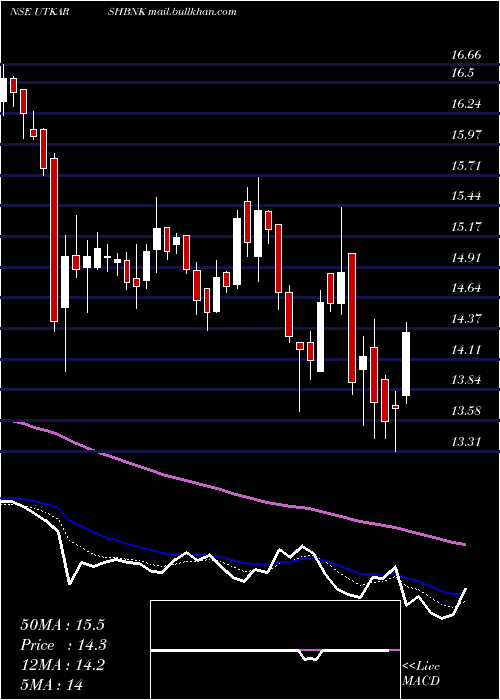Click the 15.97 price axis label
The height and width of the screenshot is (700, 500).
(x=466, y=134)
